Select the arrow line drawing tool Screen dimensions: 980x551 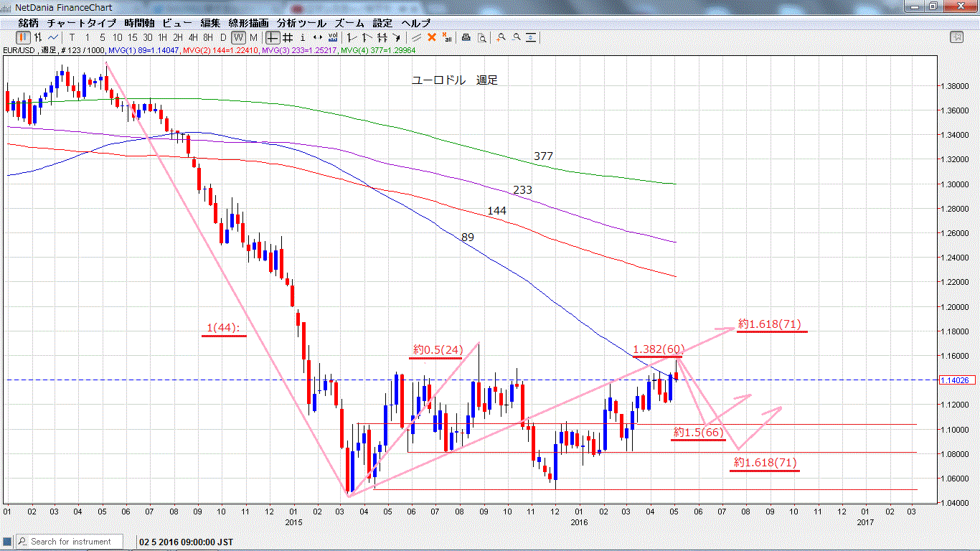396,37
